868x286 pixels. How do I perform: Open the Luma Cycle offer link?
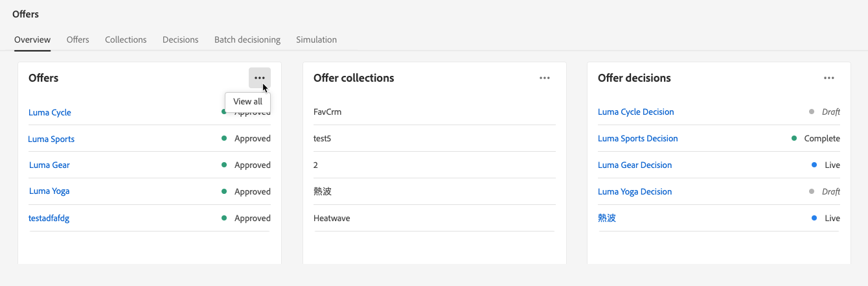click(x=50, y=112)
